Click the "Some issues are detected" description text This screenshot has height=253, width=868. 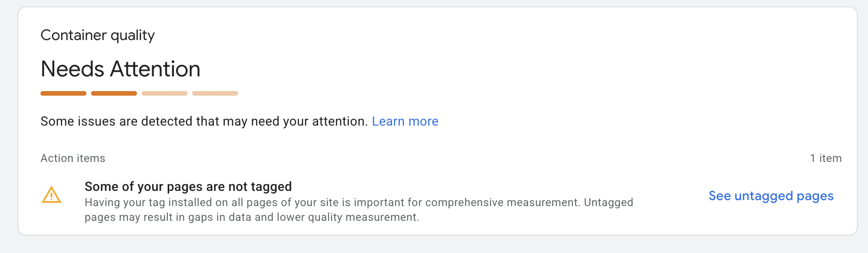coord(204,121)
